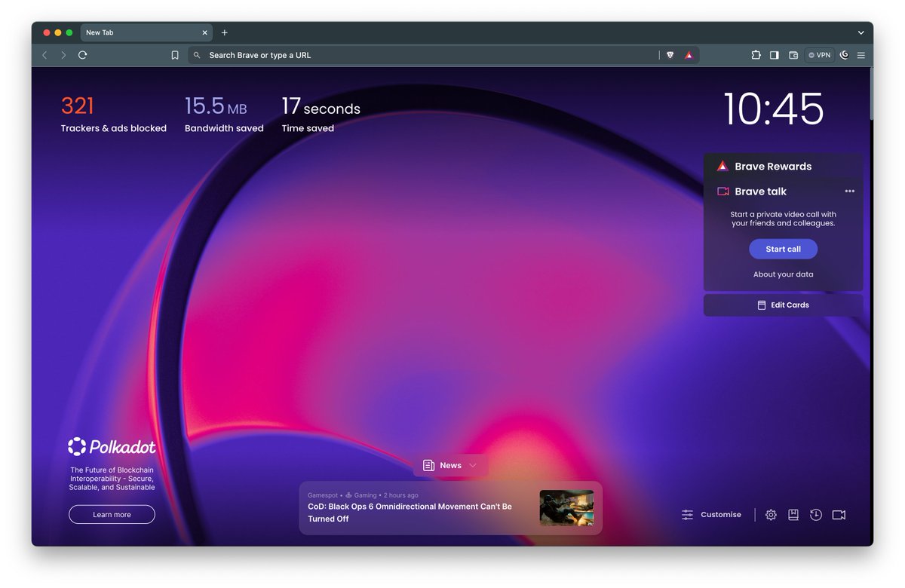This screenshot has width=905, height=588.
Task: Select the New Tab tab
Action: point(146,33)
